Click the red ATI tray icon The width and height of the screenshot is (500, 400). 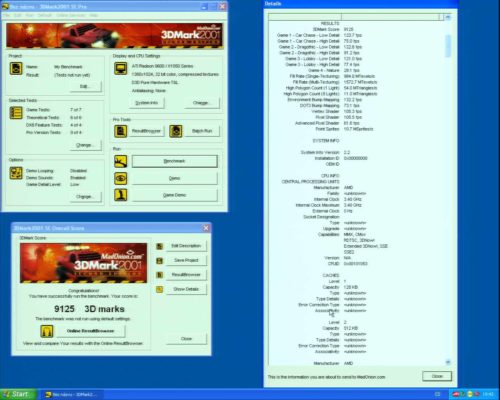click(x=456, y=394)
